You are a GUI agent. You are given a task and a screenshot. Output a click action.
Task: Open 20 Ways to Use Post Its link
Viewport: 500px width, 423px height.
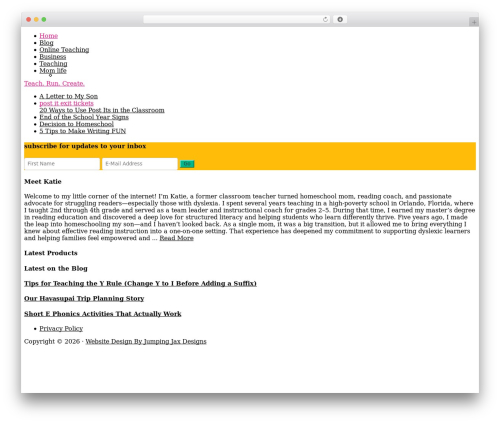[102, 110]
